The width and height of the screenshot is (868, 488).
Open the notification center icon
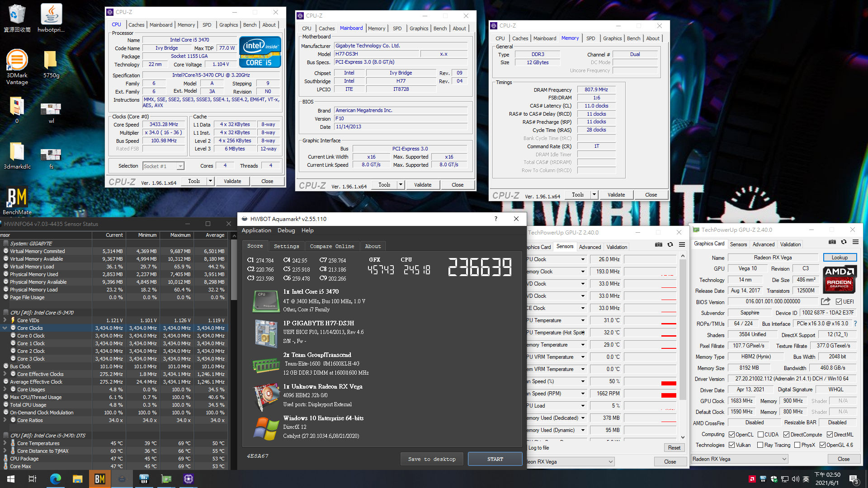pyautogui.click(x=854, y=479)
